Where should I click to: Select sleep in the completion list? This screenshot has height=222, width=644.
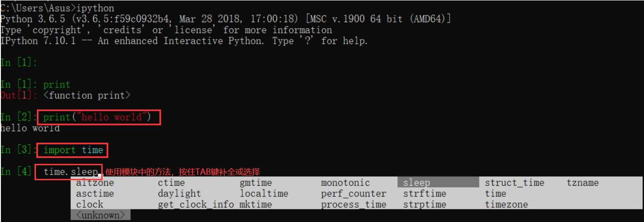pyautogui.click(x=416, y=183)
